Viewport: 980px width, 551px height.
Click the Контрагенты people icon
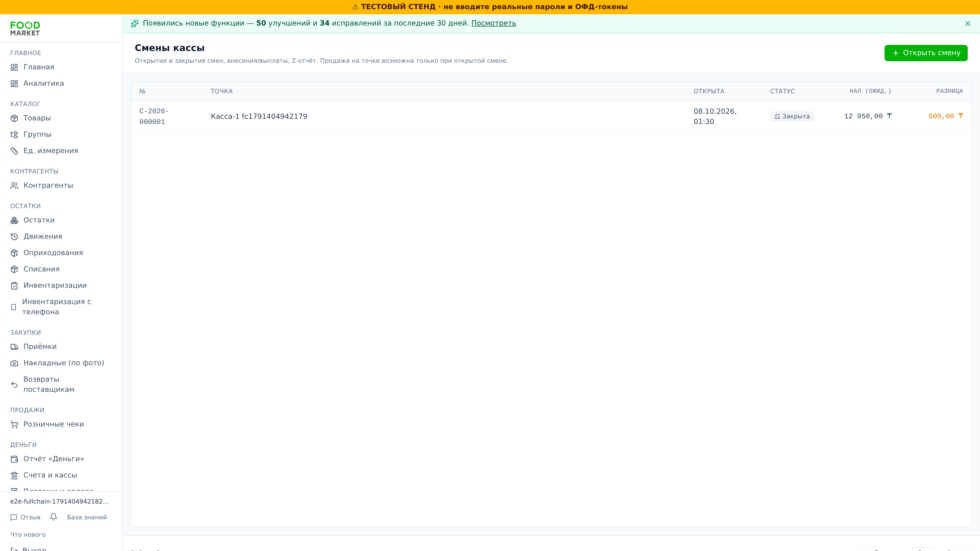15,185
